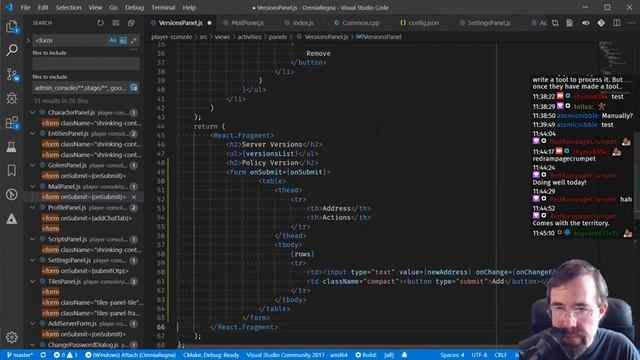Show errors and warnings in status bar
Image resolution: width=640 pixels, height=360 pixels.
click(65, 355)
